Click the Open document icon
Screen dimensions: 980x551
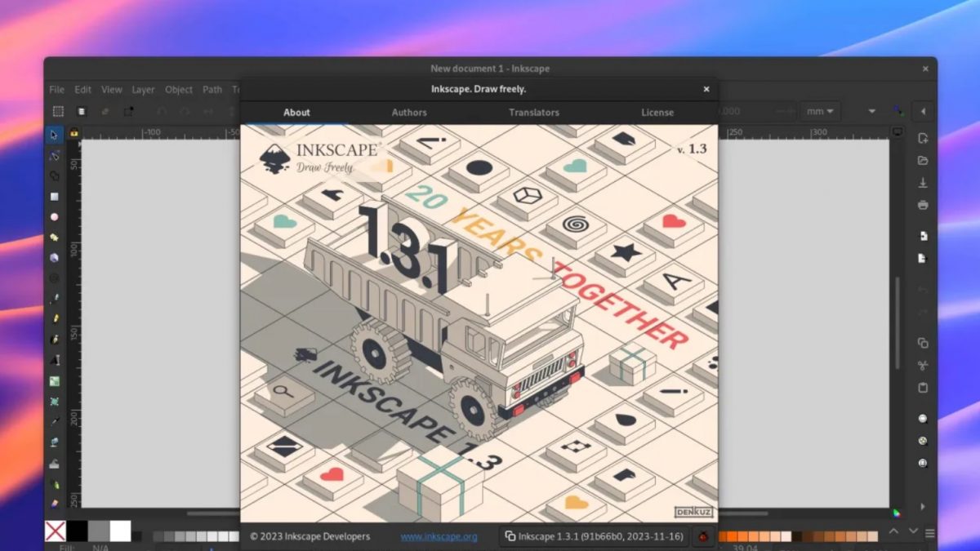click(x=923, y=161)
